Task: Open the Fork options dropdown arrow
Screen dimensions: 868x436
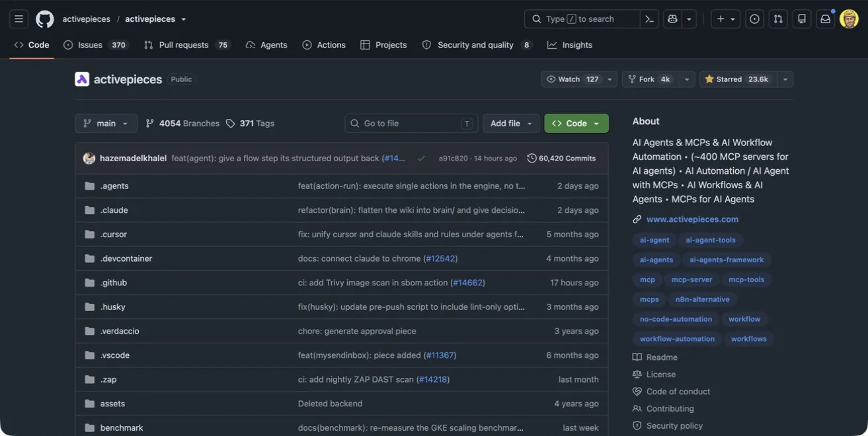Action: [x=687, y=79]
